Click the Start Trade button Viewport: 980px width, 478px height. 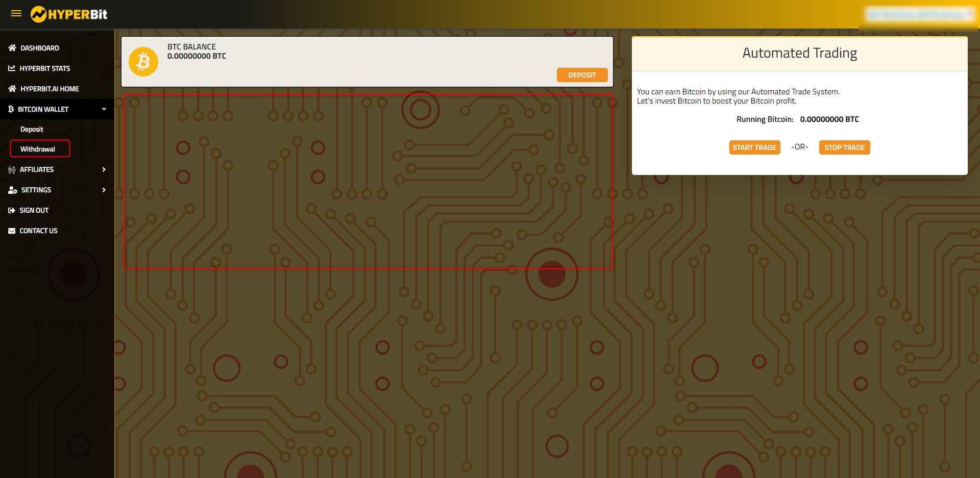754,147
